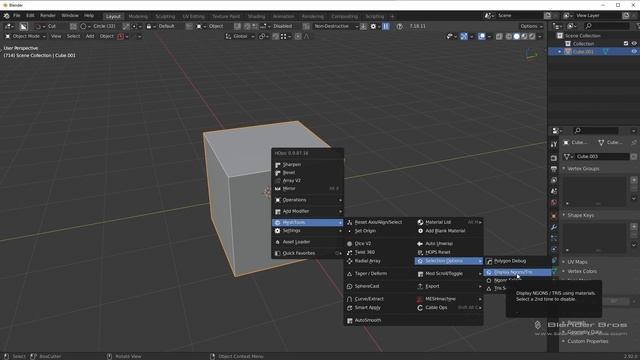This screenshot has width=640, height=360.
Task: Edit the Cube.003 mesh name field
Action: coord(602,156)
